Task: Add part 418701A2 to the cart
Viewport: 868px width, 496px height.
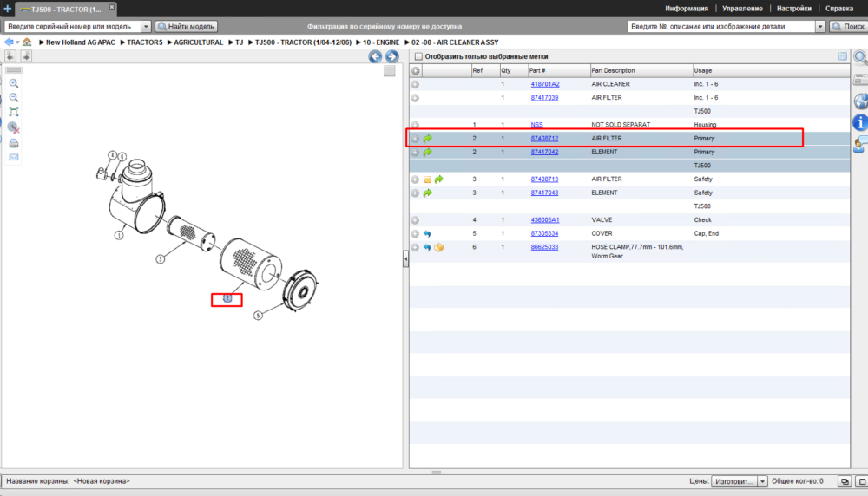Action: point(415,85)
